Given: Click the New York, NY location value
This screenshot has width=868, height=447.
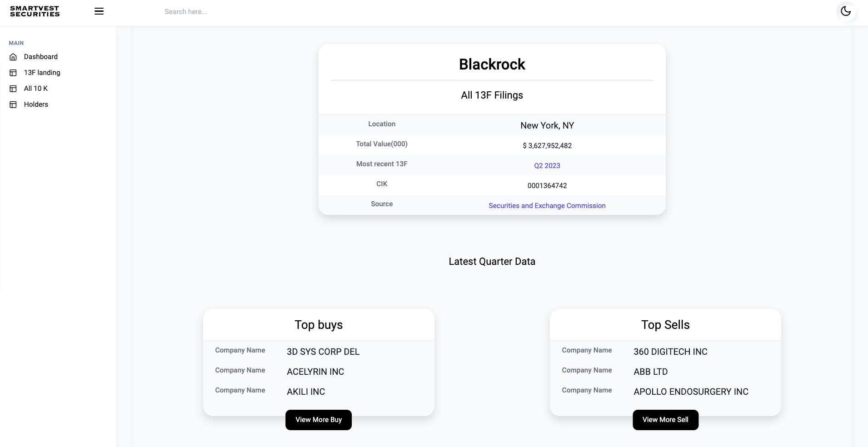Looking at the screenshot, I should tap(547, 126).
